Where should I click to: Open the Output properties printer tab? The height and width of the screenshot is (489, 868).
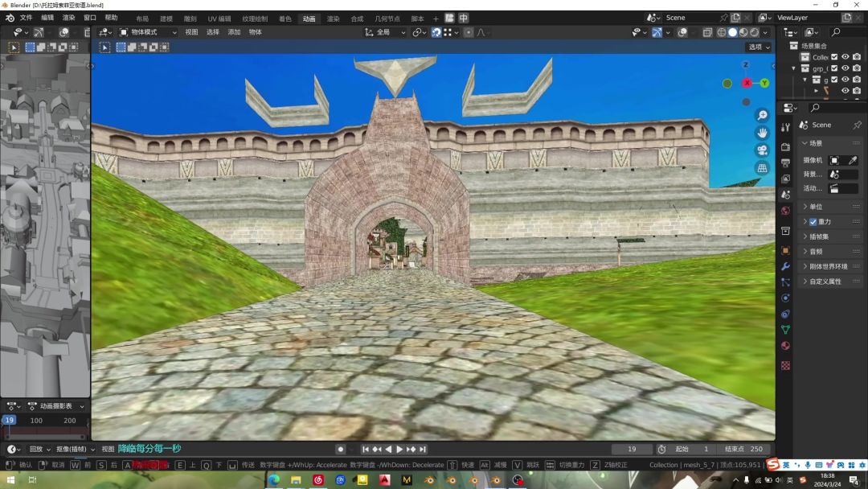(x=785, y=163)
